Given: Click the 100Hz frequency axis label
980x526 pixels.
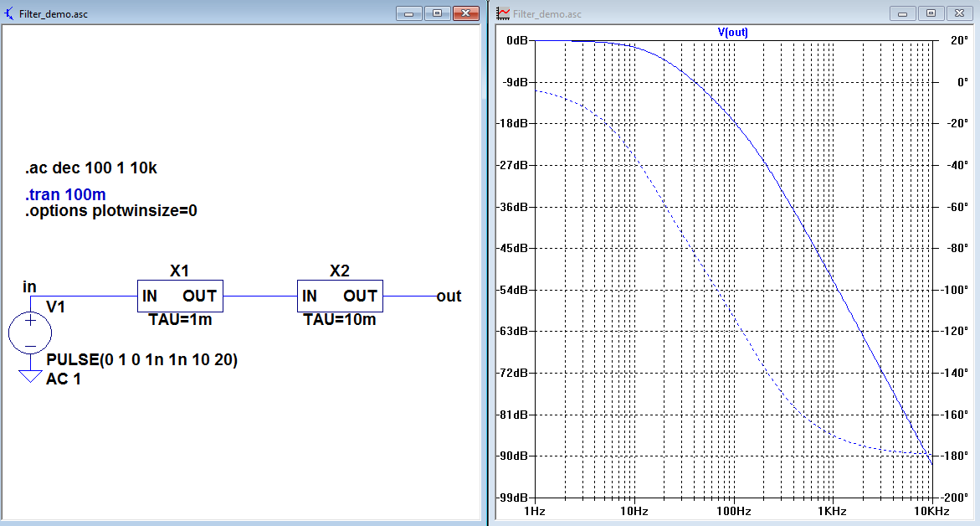Looking at the screenshot, I should (x=734, y=512).
